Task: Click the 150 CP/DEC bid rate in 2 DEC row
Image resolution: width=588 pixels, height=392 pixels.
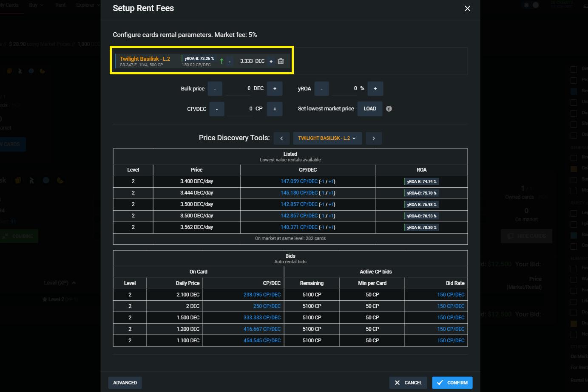Action: (x=451, y=306)
